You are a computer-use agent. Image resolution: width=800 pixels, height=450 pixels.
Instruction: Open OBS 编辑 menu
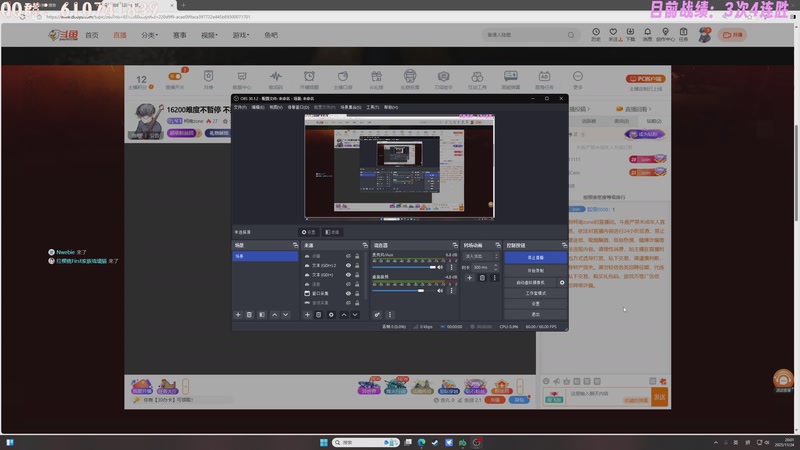click(x=258, y=107)
